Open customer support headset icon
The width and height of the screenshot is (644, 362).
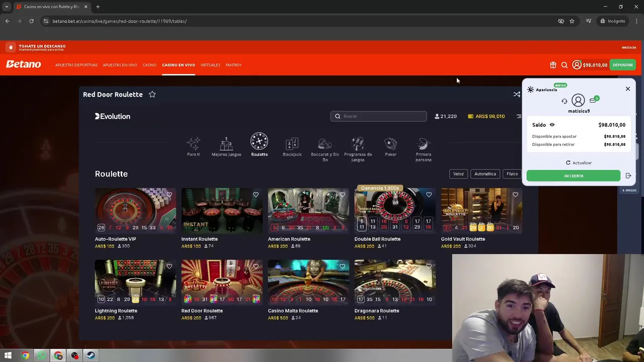tap(564, 101)
